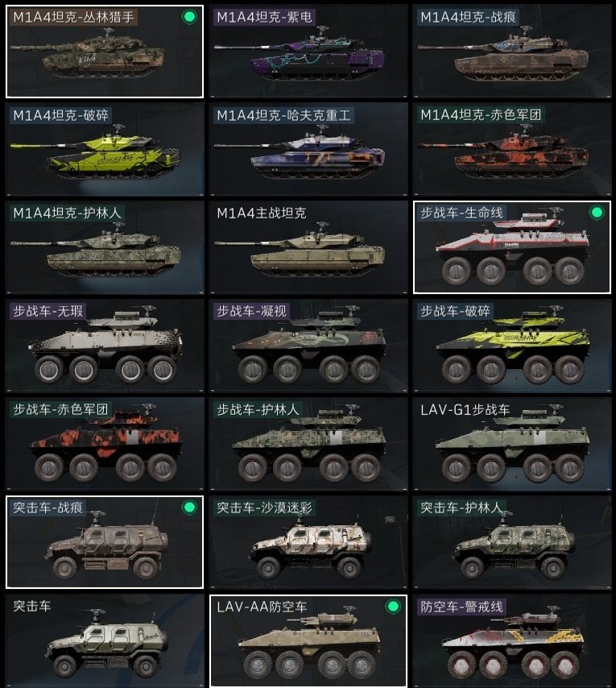Select the 突击车-沙漠迷彩 desert camo skin

308,542
